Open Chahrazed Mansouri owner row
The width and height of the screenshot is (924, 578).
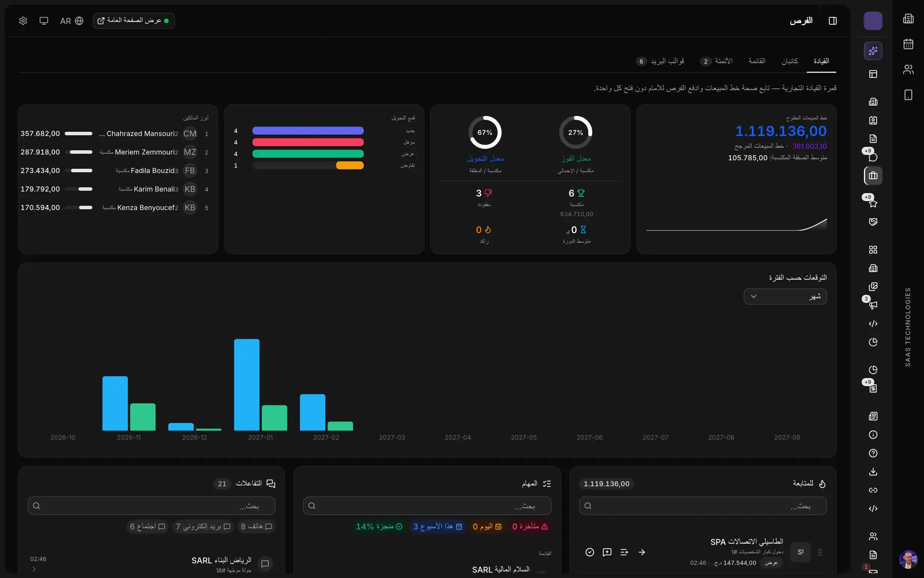pos(114,134)
